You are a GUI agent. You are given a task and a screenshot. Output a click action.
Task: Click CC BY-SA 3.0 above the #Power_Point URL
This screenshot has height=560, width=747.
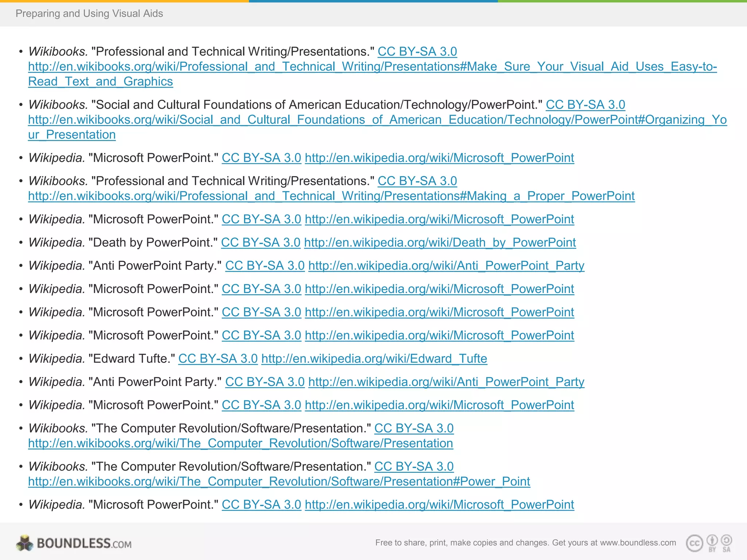[x=414, y=466]
